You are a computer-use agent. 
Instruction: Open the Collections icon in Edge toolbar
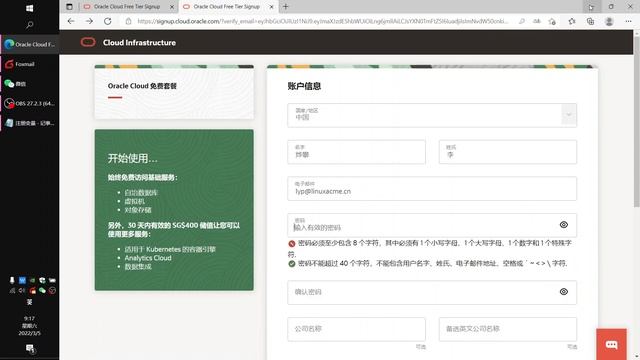coord(590,22)
